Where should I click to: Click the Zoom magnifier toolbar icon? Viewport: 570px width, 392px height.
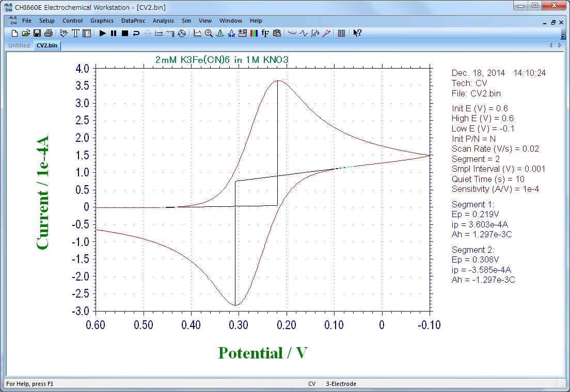point(209,34)
